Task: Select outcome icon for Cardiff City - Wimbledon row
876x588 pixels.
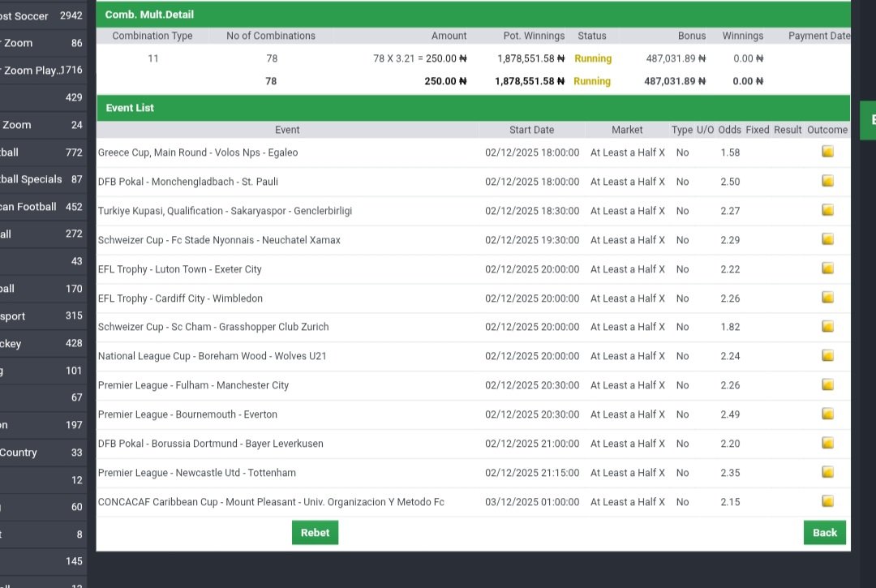Action: [x=827, y=298]
